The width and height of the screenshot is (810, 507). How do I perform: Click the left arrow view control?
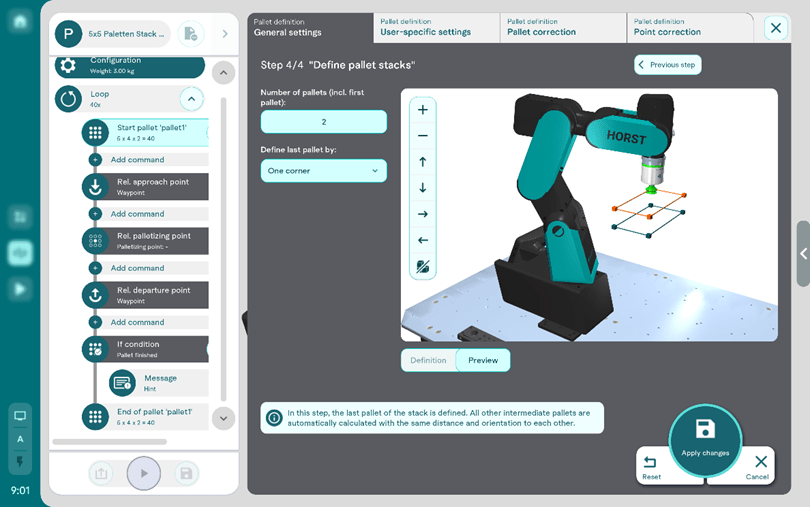pos(423,240)
